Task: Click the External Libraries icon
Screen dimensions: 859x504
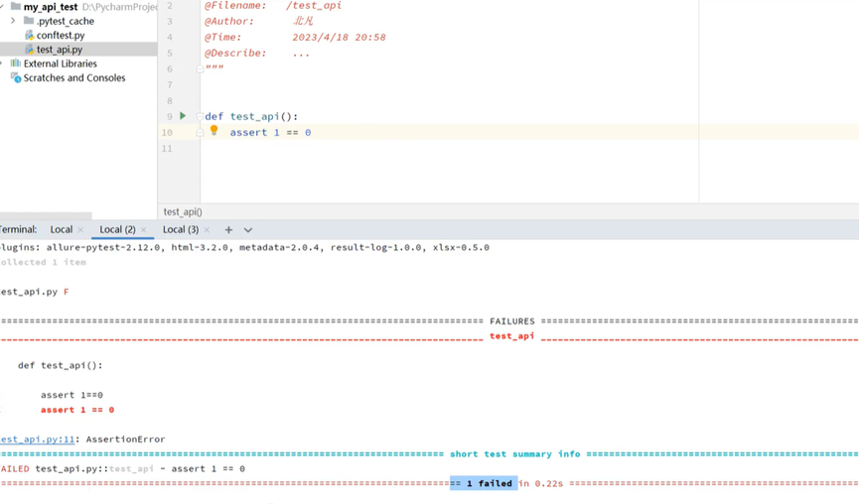Action: pos(15,63)
